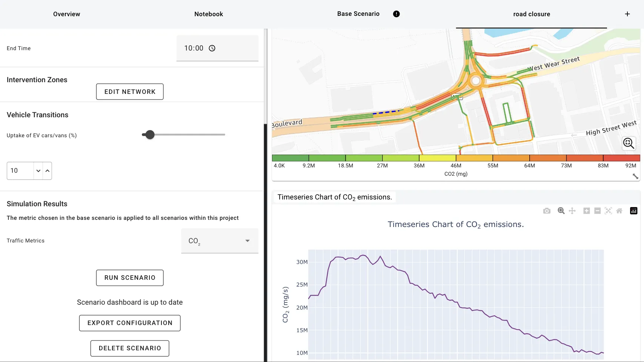Click the 30M y-axis label
The height and width of the screenshot is (362, 644).
[x=302, y=262]
